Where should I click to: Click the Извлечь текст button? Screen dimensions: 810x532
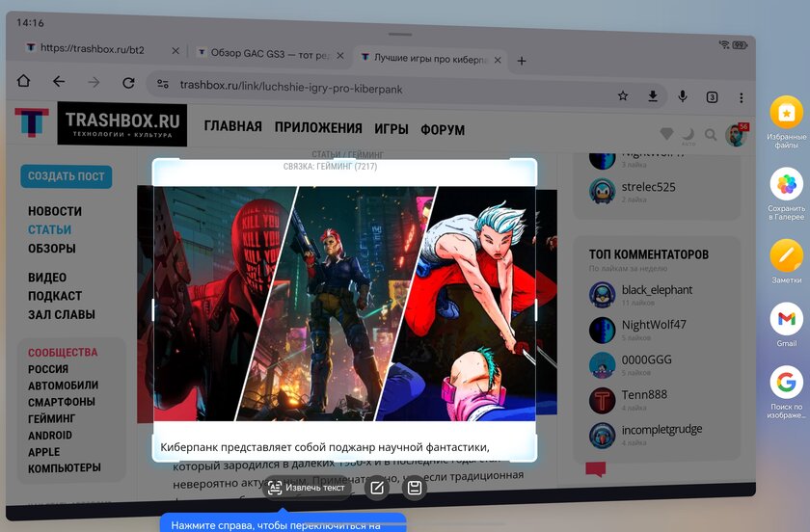[x=307, y=488]
